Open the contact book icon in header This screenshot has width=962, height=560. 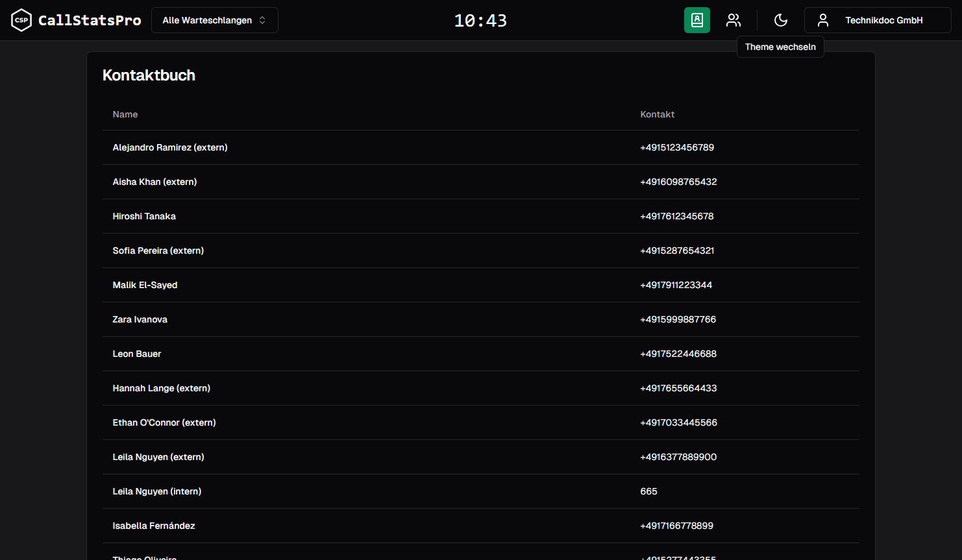(x=697, y=20)
